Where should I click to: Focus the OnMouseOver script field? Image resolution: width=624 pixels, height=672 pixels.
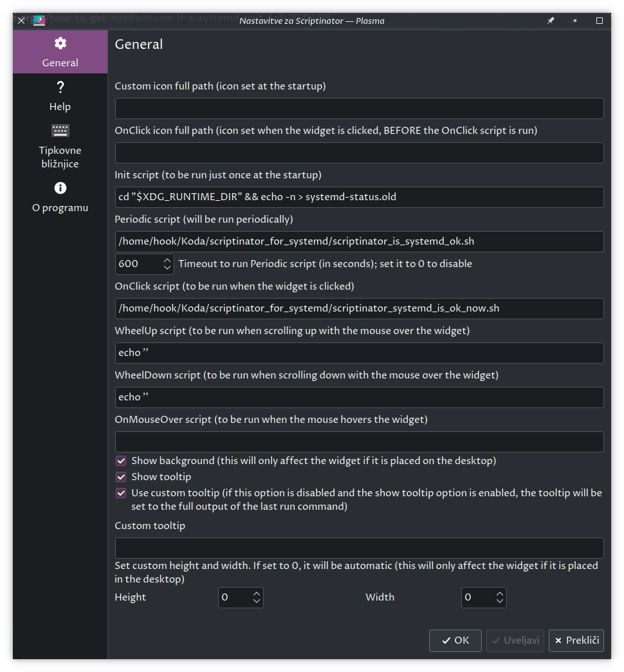[x=359, y=442]
